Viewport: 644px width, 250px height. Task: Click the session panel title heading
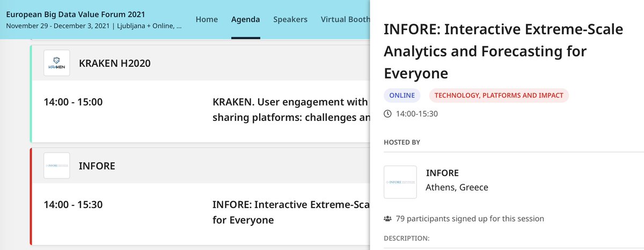pos(503,51)
